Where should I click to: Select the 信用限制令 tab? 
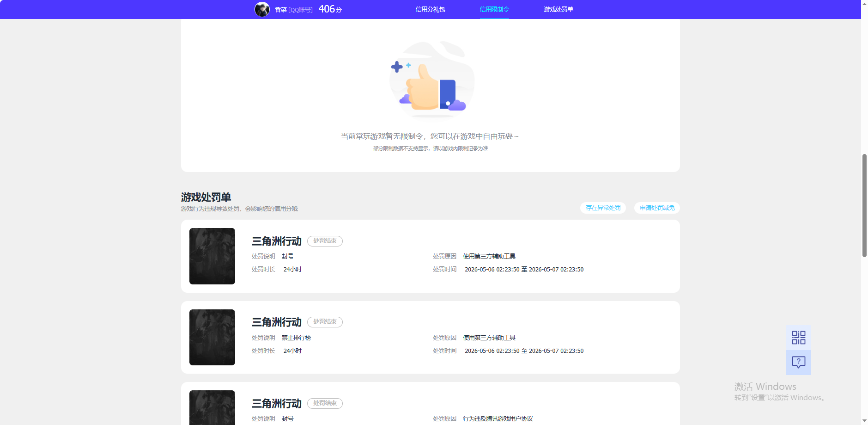click(x=494, y=9)
